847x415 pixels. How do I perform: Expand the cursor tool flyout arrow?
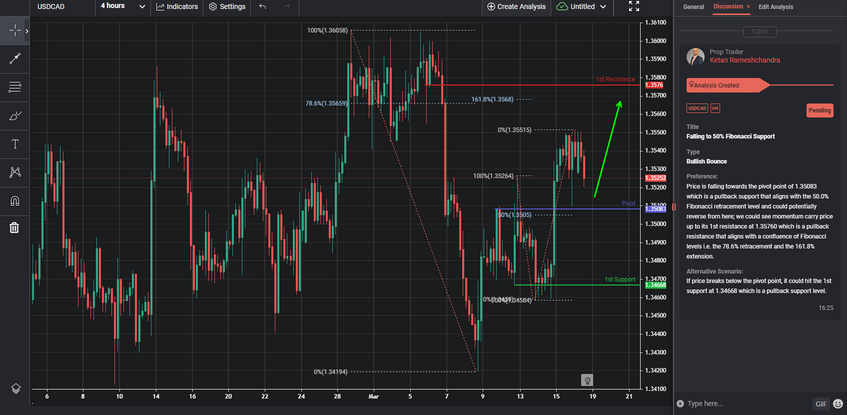(27, 31)
